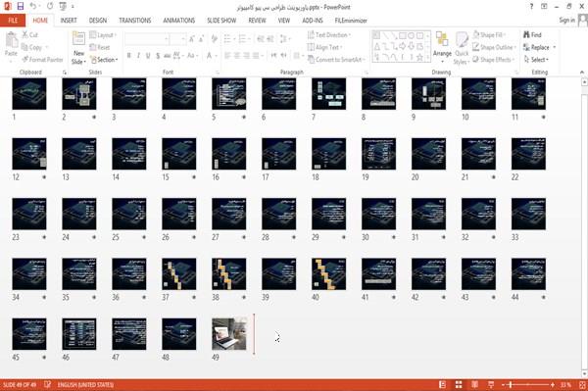Reset slide layout using Reset
Screen dimensions: 588x391
[x=100, y=47]
